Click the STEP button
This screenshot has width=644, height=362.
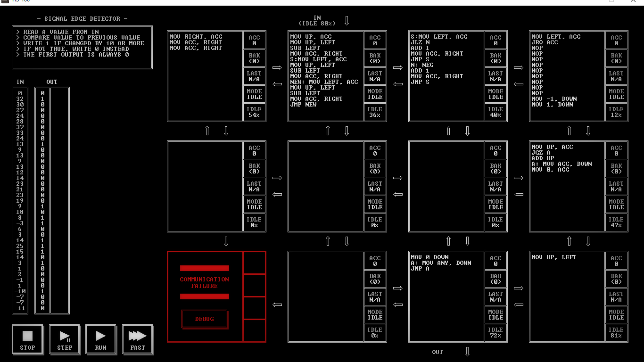[x=65, y=339]
